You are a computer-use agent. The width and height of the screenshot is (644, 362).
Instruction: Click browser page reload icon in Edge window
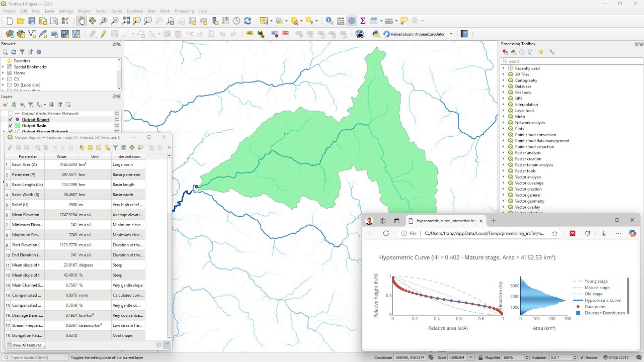pos(386,233)
